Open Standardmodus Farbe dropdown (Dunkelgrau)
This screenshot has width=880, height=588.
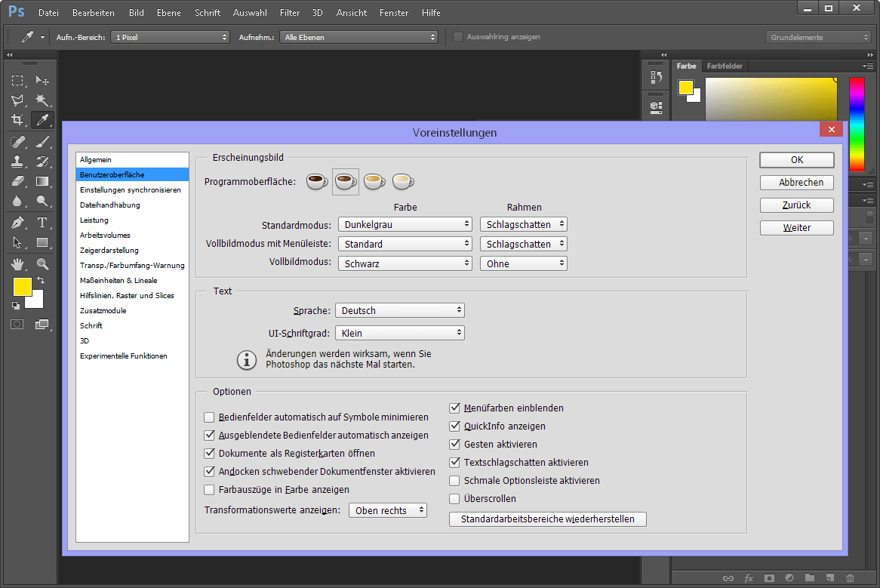405,224
